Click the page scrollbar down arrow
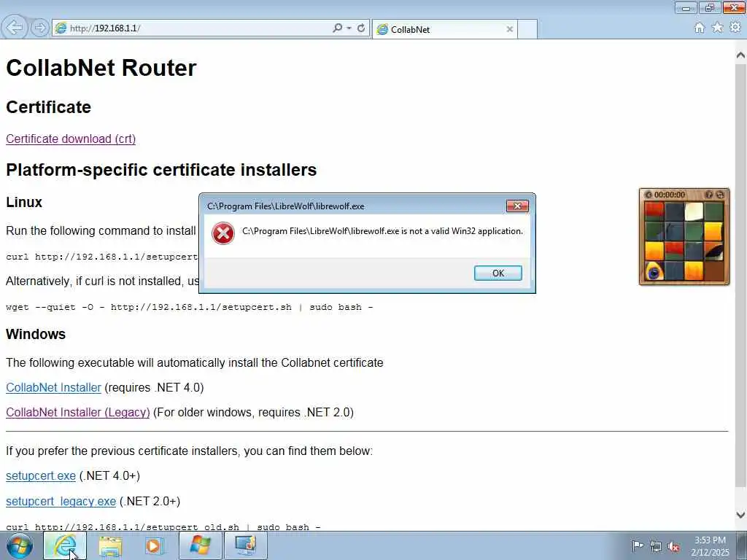747x560 pixels. click(740, 515)
